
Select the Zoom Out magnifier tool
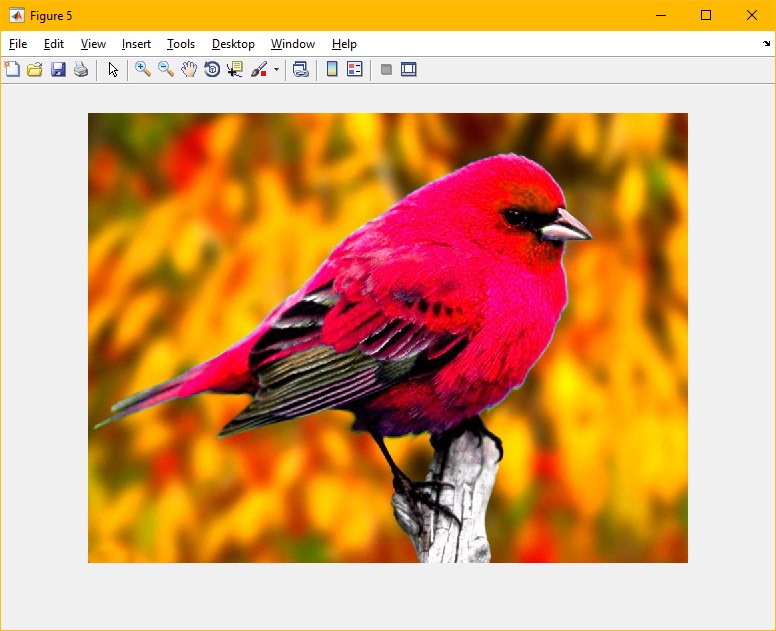(x=166, y=69)
